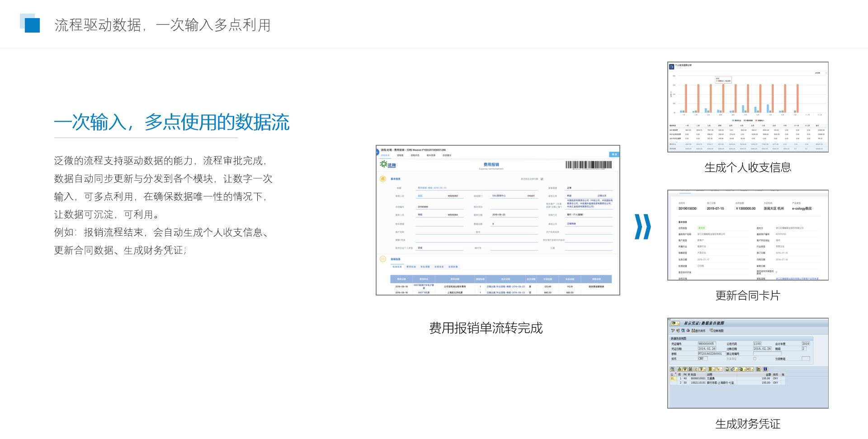Select the first sub-tab under reimbursement info
The height and width of the screenshot is (439, 868).
[397, 267]
